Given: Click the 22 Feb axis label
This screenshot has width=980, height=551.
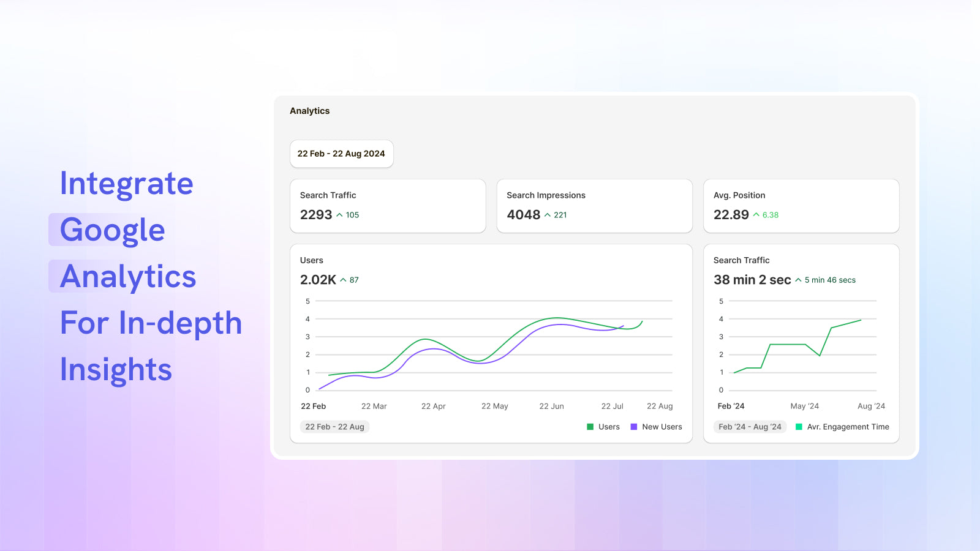Looking at the screenshot, I should [314, 406].
